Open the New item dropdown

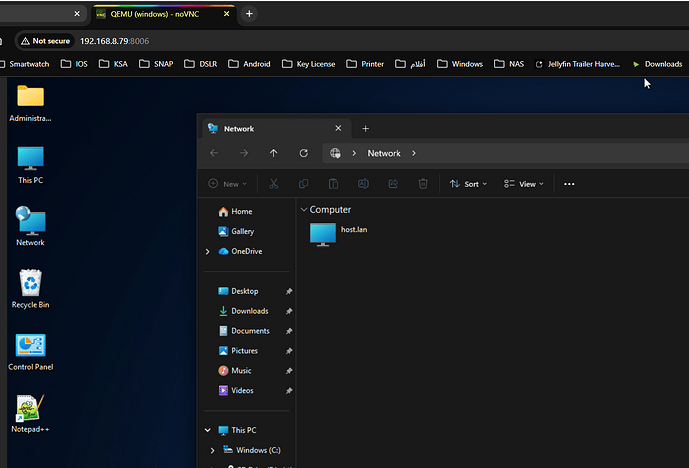(228, 184)
